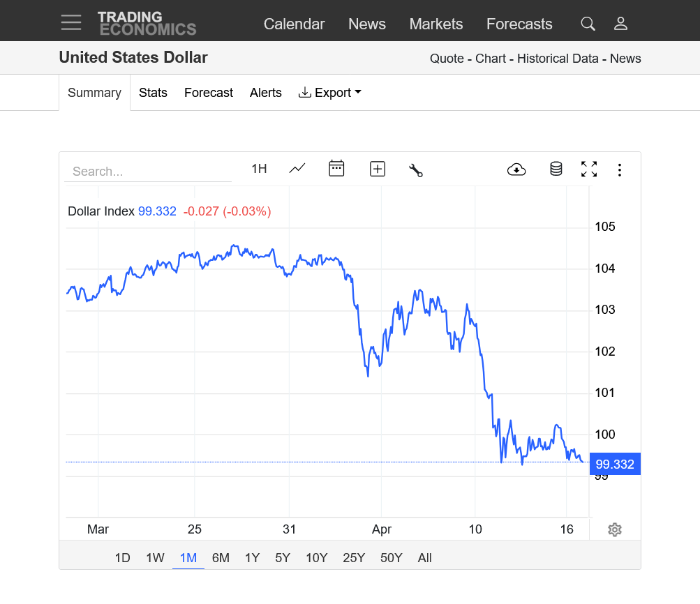
Task: Select the 6M time range
Action: coord(221,558)
